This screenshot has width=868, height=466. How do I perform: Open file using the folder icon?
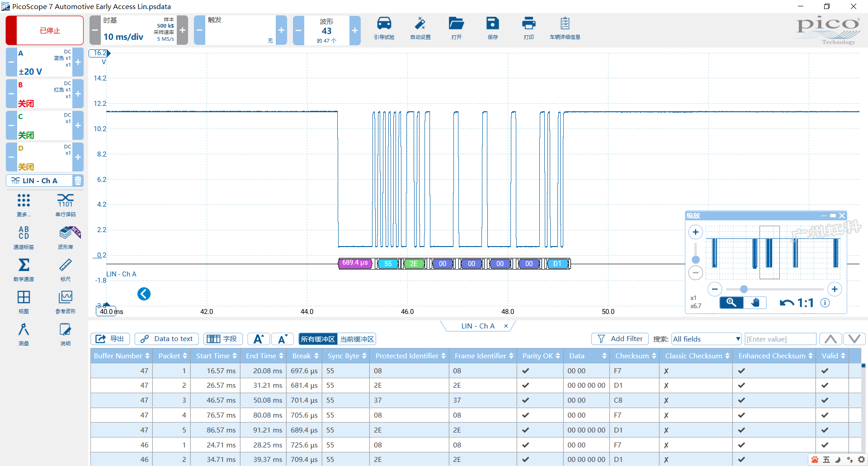456,28
